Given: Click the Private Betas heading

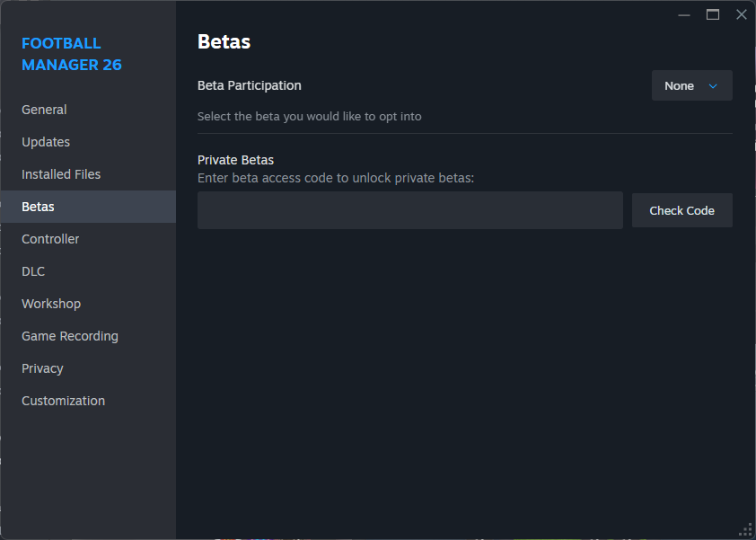Looking at the screenshot, I should click(x=235, y=160).
